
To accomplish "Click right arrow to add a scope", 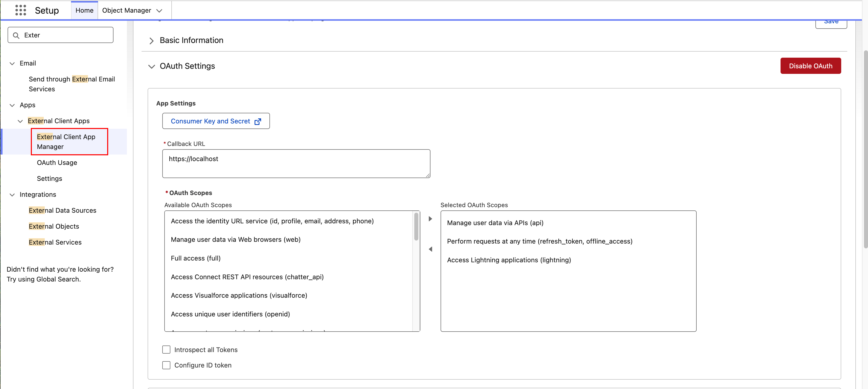I will (430, 219).
